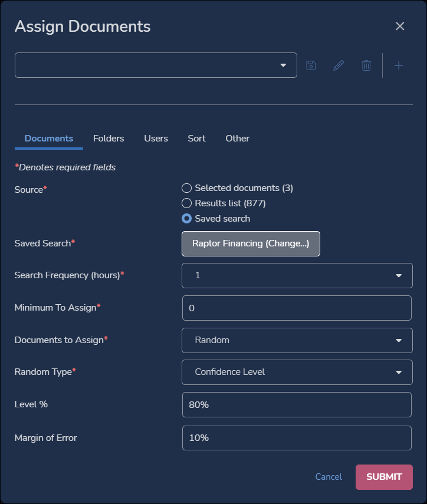Open the Users tab

pos(156,138)
